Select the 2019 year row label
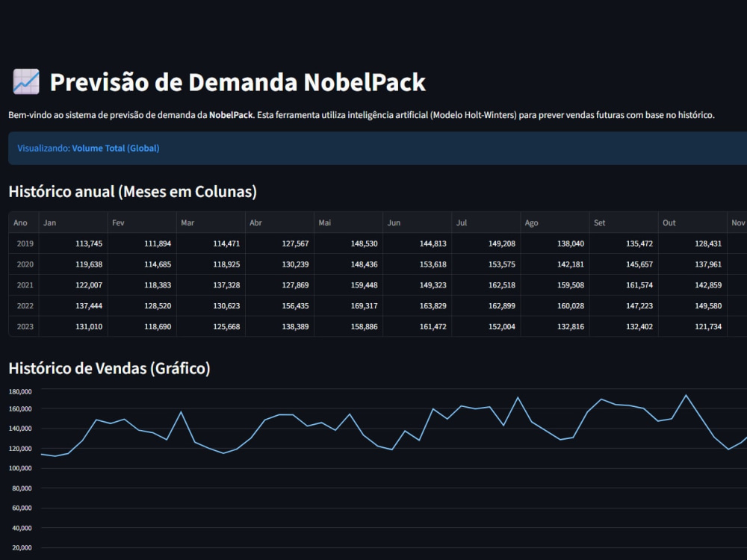This screenshot has width=747, height=560. 25,243
